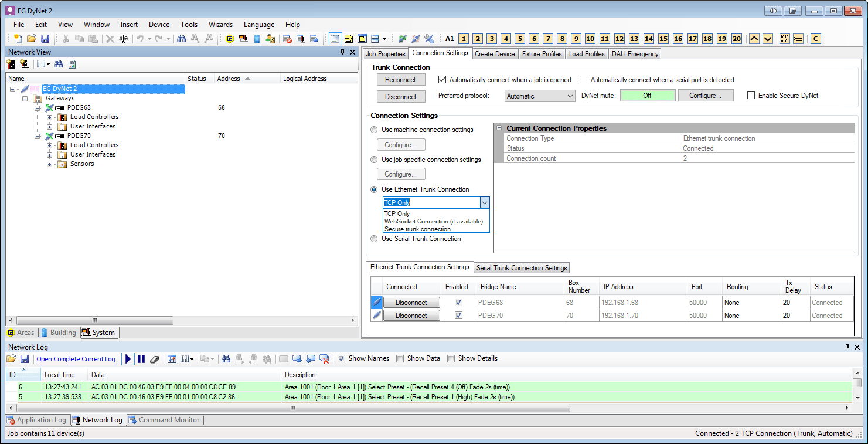
Task: Click the Open Complete Current Log link
Action: [x=76, y=359]
